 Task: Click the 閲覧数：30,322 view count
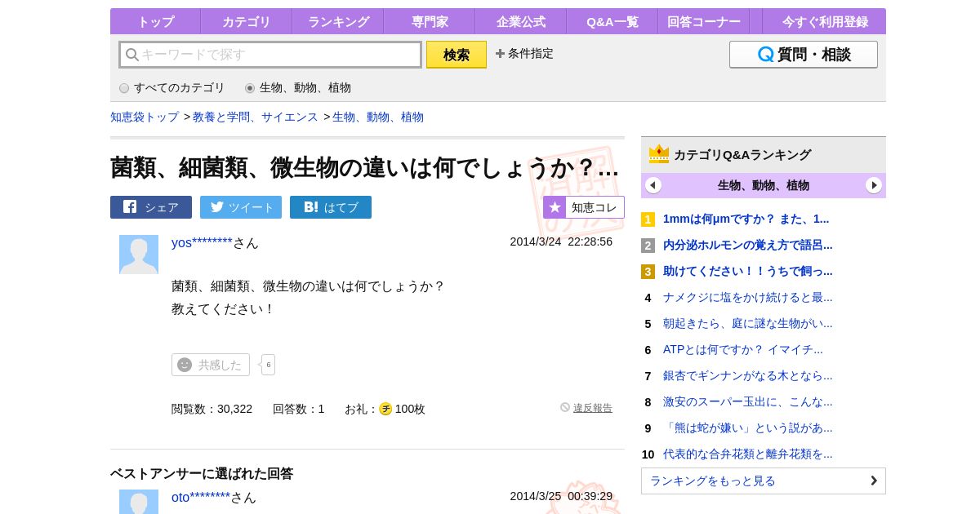(212, 409)
